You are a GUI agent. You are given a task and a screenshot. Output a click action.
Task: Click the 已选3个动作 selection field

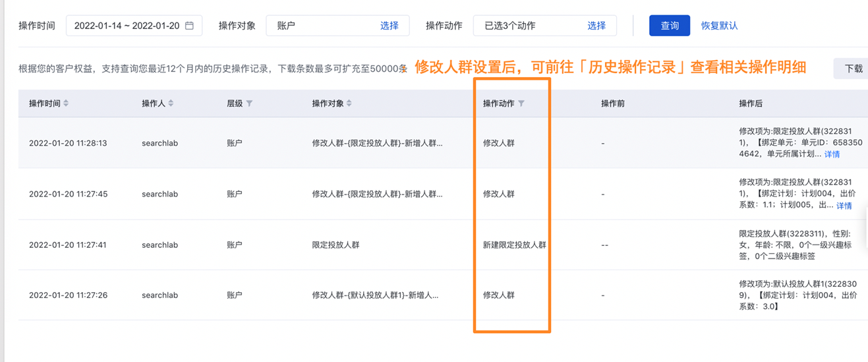point(527,26)
